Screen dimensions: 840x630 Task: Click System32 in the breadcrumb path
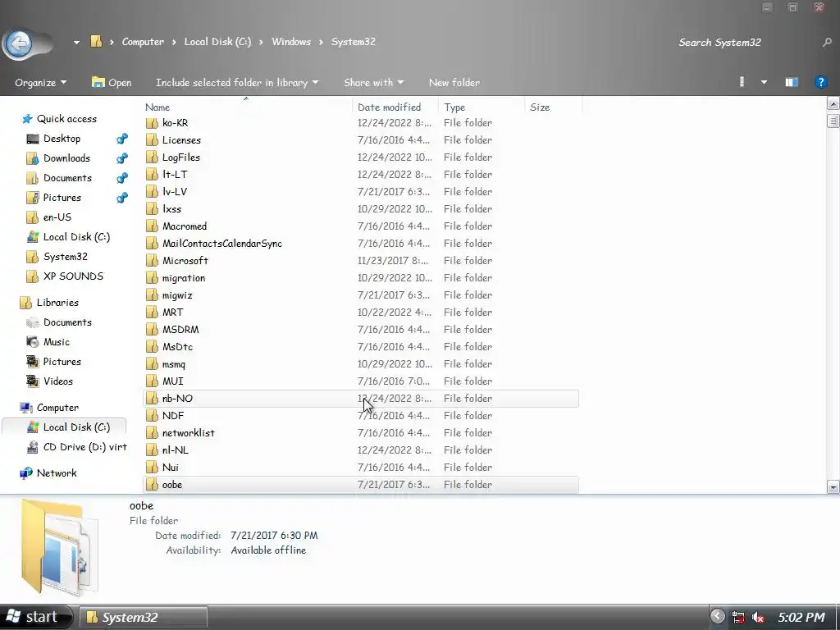(353, 42)
